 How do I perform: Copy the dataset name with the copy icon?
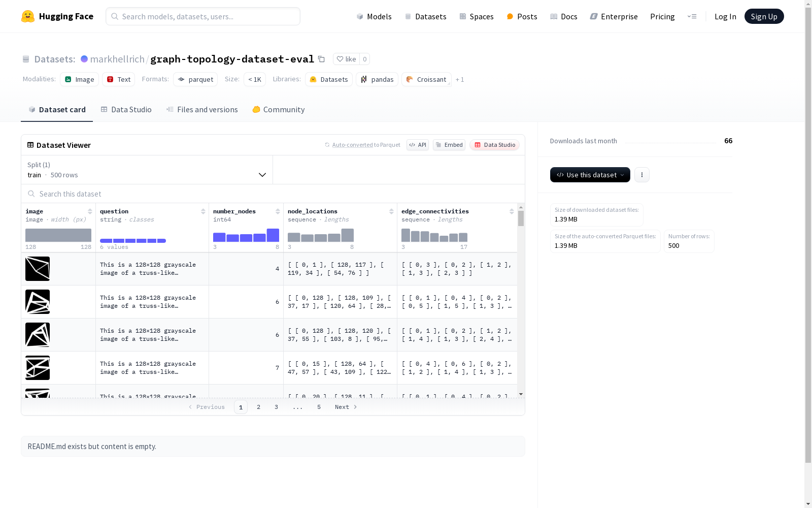(321, 59)
